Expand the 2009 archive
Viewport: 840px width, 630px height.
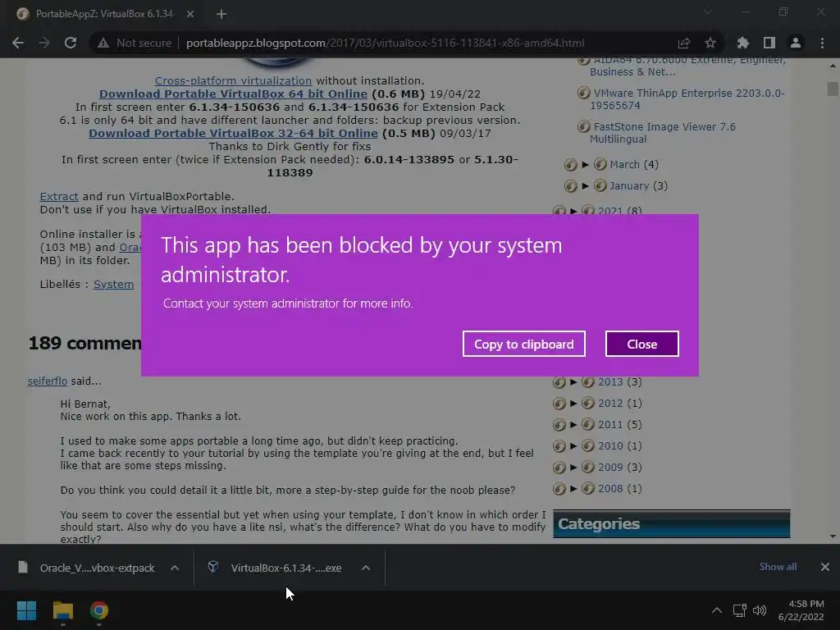[x=573, y=467]
